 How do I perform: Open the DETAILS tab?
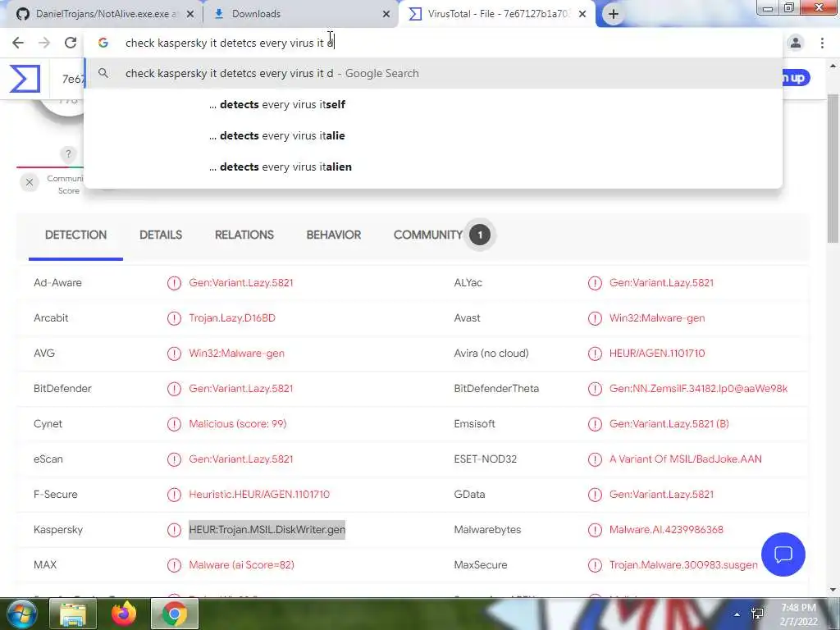pos(161,235)
